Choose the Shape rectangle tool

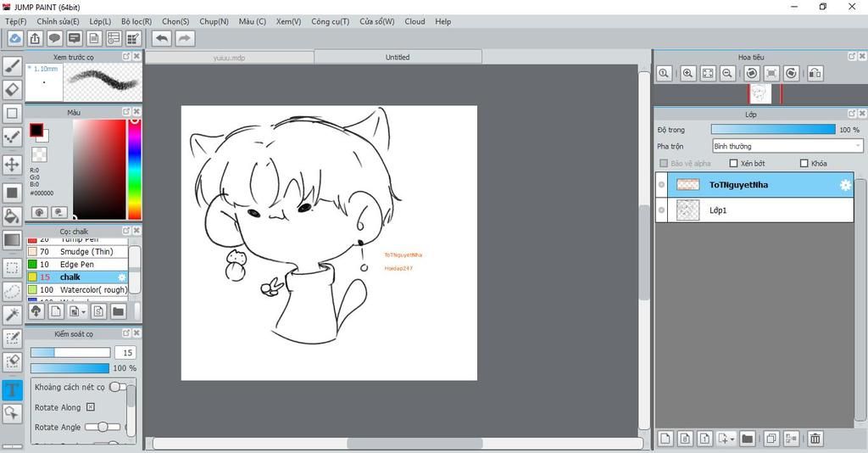tap(12, 113)
